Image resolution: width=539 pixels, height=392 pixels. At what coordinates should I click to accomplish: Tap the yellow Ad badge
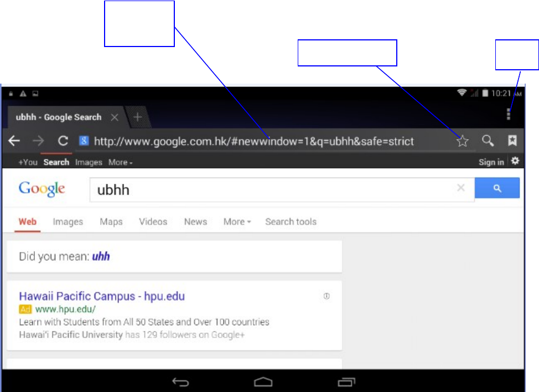coord(25,310)
